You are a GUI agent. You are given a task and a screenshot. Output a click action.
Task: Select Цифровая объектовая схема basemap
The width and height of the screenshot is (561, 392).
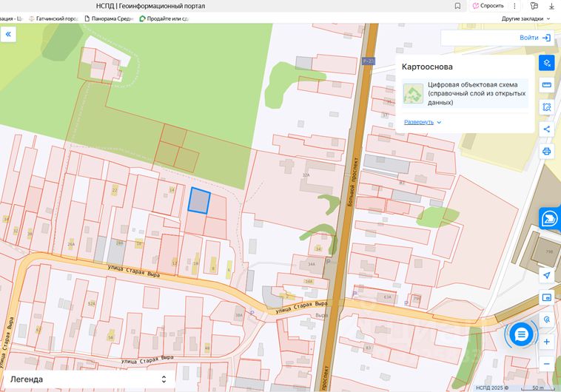[x=465, y=94]
